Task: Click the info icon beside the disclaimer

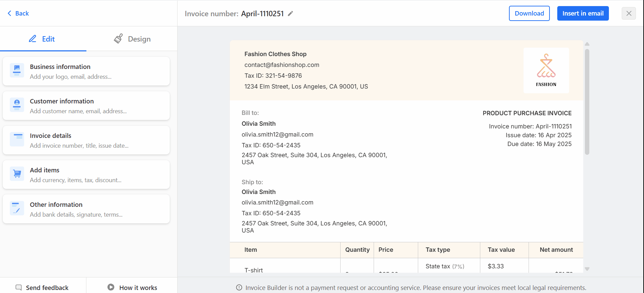Action: pyautogui.click(x=239, y=288)
